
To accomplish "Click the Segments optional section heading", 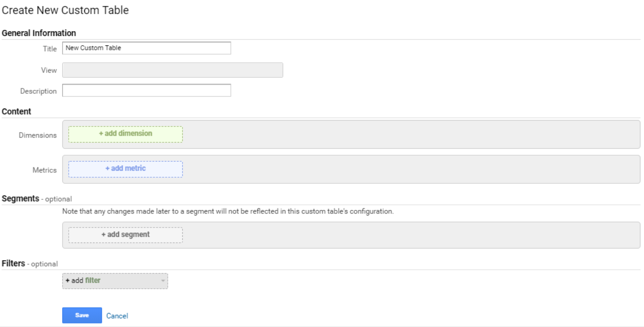I will [x=37, y=198].
